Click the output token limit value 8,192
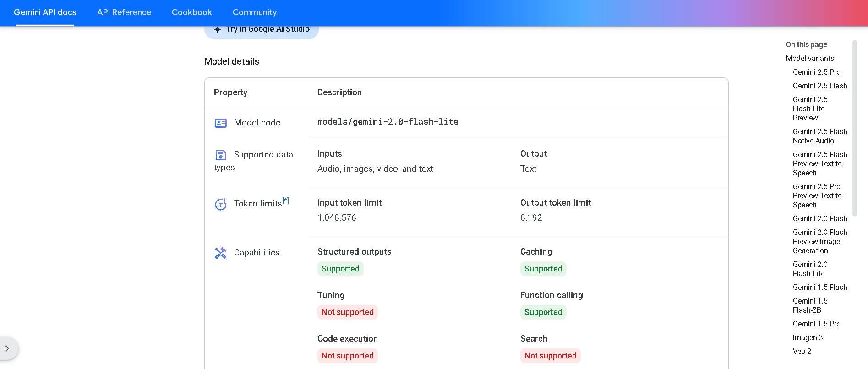The image size is (868, 369). (x=531, y=218)
